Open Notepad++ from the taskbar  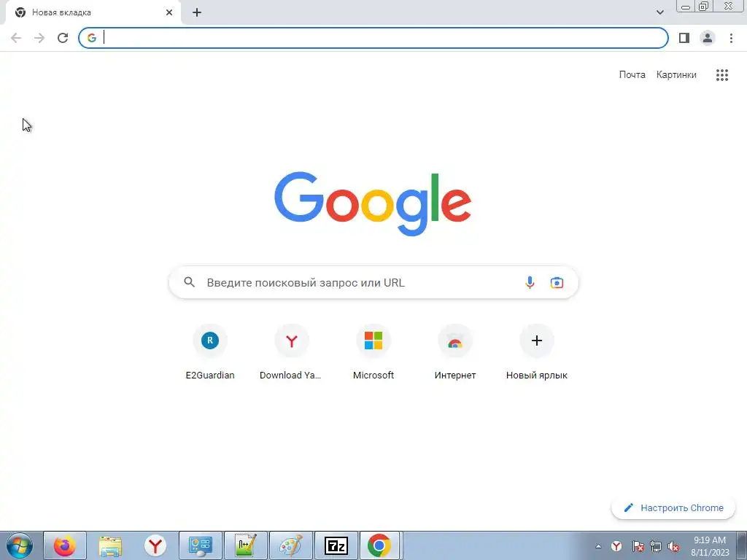click(x=246, y=545)
